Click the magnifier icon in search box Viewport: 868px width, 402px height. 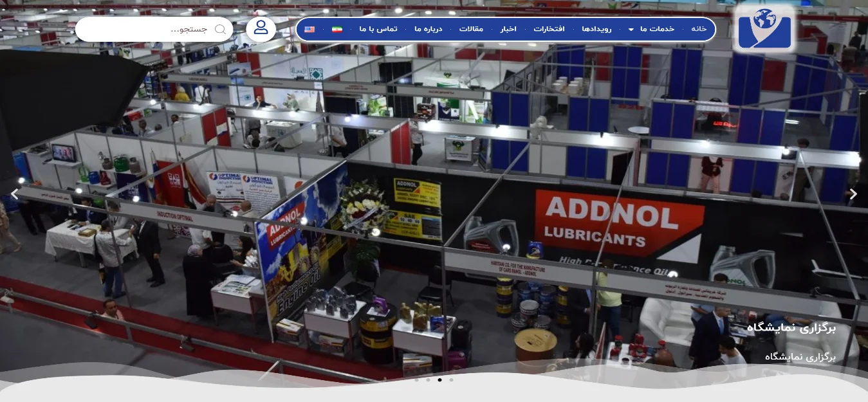pyautogui.click(x=220, y=30)
